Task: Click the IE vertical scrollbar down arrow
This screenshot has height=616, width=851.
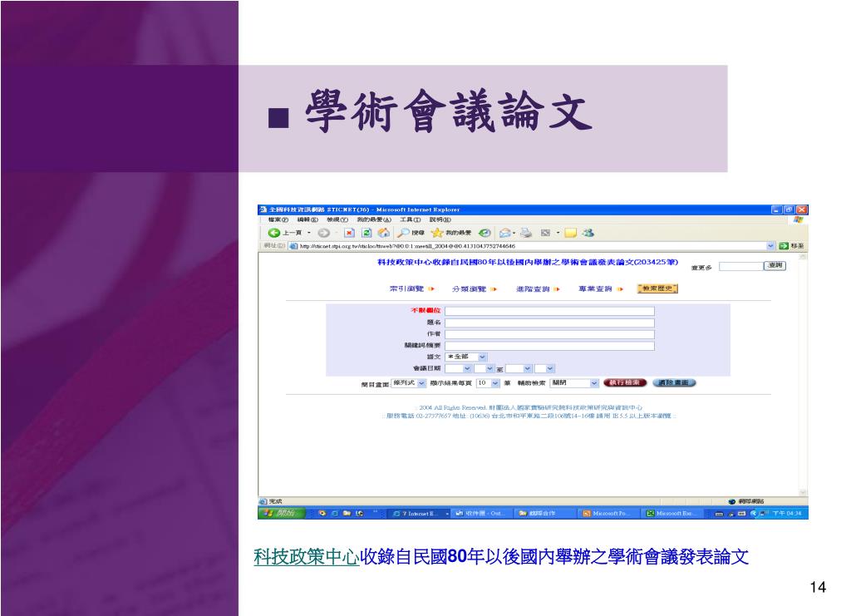Action: click(x=804, y=492)
